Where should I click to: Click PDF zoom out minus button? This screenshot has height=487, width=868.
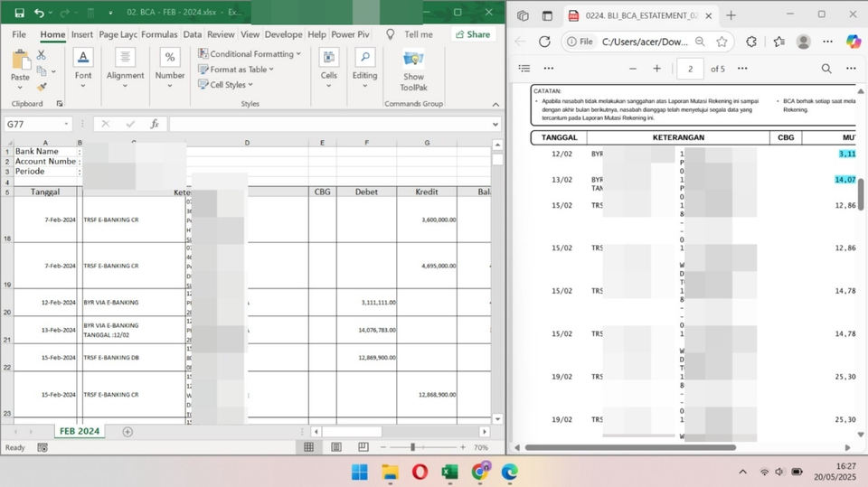[633, 69]
